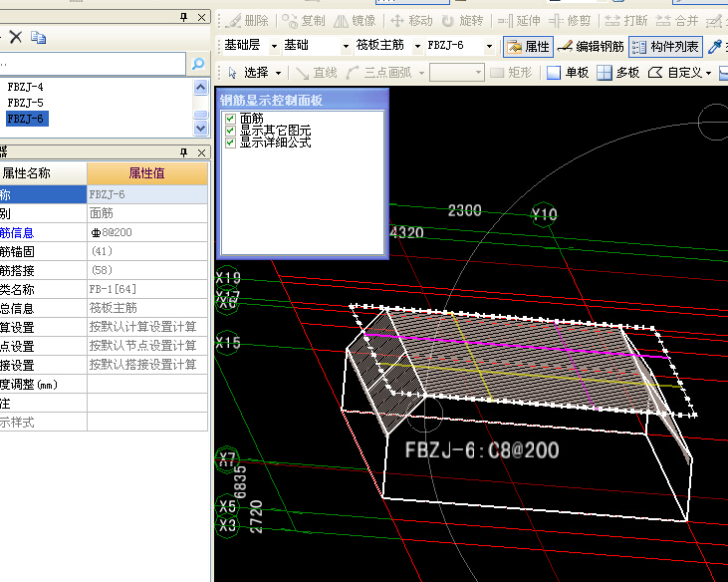The image size is (728, 582).
Task: Select FBZJ-4 in the component list
Action: point(26,87)
